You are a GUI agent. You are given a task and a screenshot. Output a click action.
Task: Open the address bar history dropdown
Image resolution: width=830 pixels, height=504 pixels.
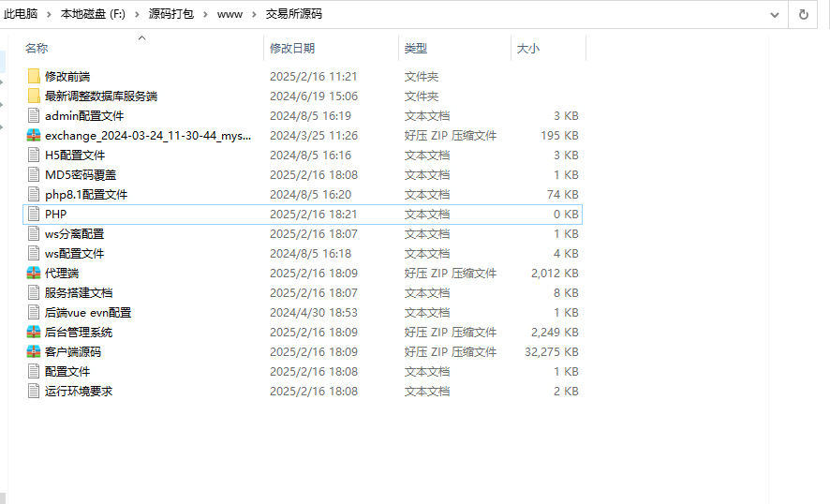click(774, 14)
